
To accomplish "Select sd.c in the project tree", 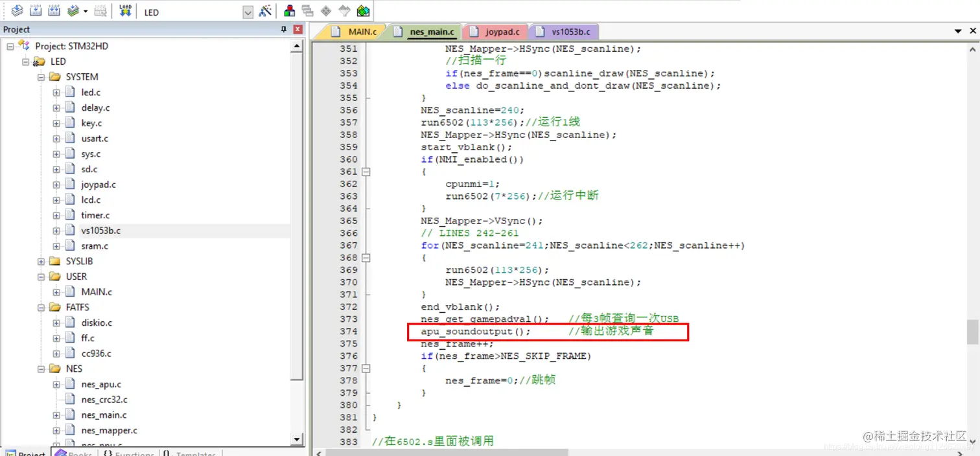I will pyautogui.click(x=89, y=169).
